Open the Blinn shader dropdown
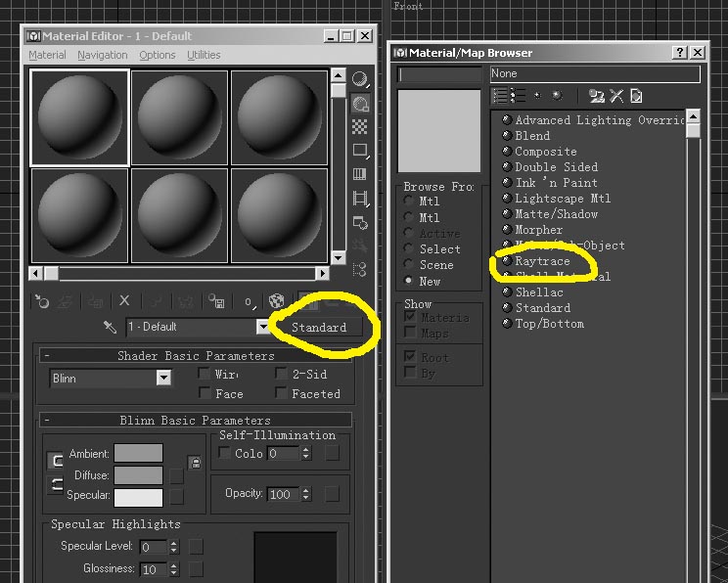Viewport: 728px width, 583px height. click(x=162, y=378)
